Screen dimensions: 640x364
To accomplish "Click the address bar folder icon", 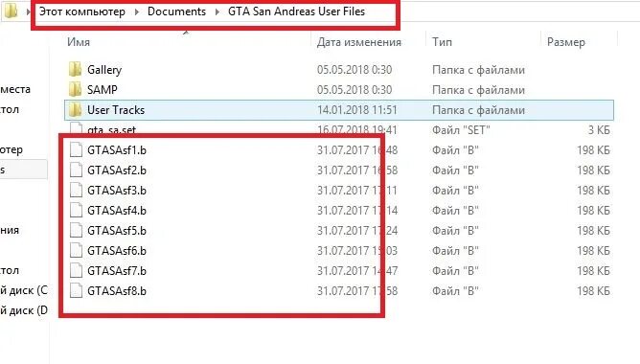I will pyautogui.click(x=11, y=11).
